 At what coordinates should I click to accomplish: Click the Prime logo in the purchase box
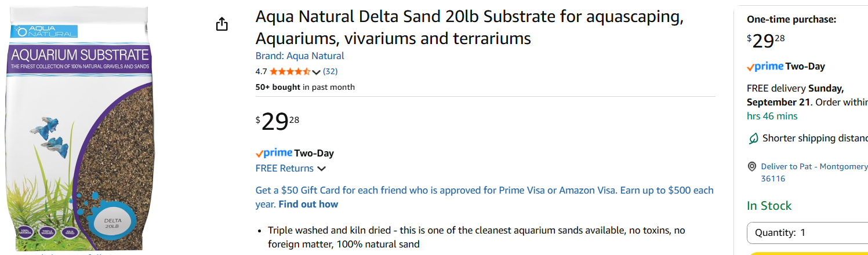765,67
